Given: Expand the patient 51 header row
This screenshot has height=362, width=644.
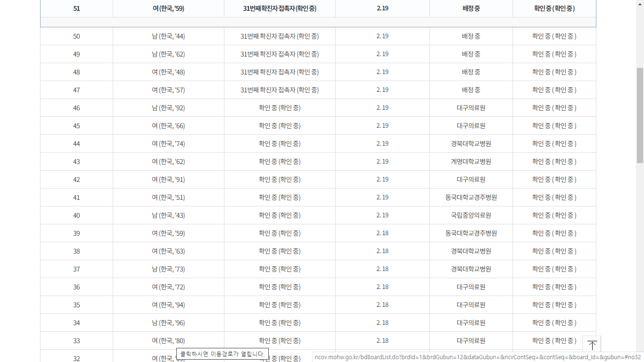Looking at the screenshot, I should (x=76, y=8).
